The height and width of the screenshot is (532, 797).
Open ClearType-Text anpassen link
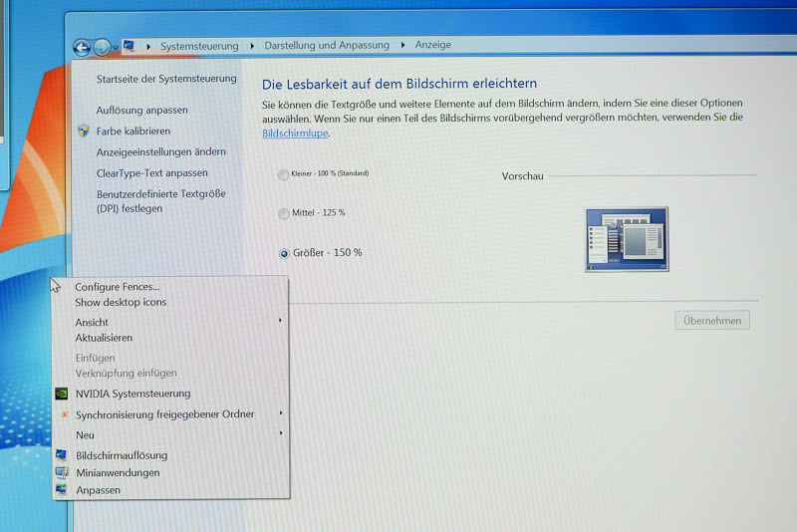click(x=152, y=173)
